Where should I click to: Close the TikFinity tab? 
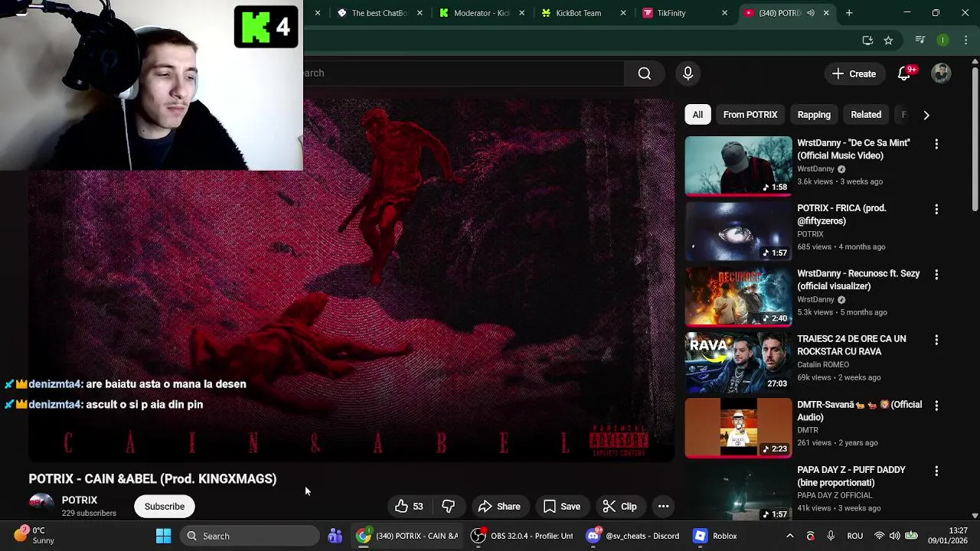pyautogui.click(x=724, y=13)
